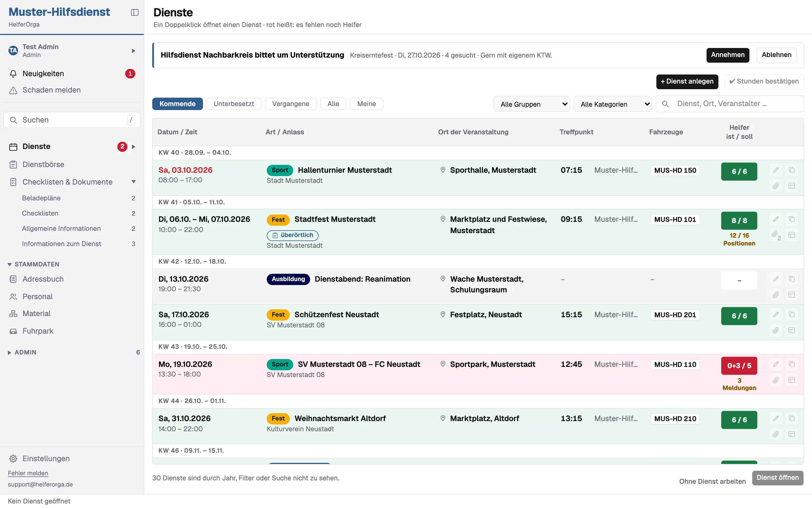Image resolution: width=812 pixels, height=508 pixels.
Task: Click the Stunden bestätigen button
Action: click(x=764, y=82)
